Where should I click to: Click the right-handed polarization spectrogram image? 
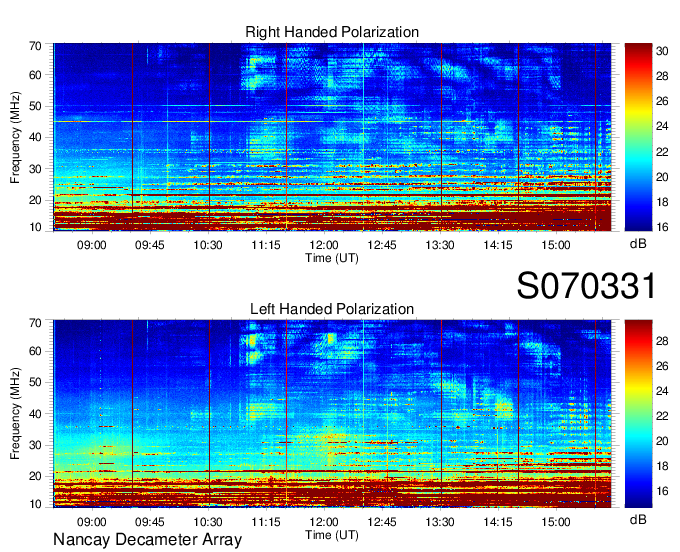332,137
